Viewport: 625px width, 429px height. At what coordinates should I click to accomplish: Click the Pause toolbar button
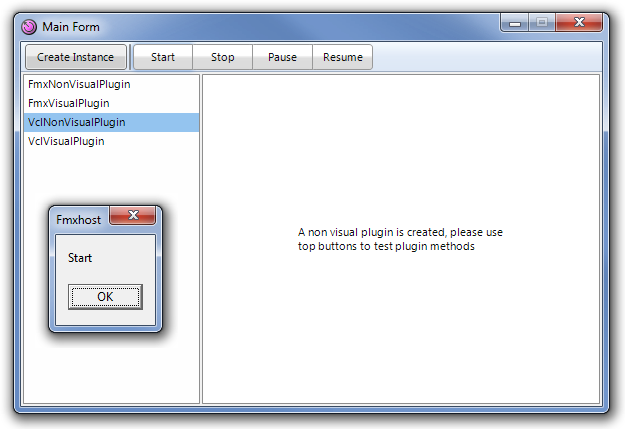coord(282,57)
